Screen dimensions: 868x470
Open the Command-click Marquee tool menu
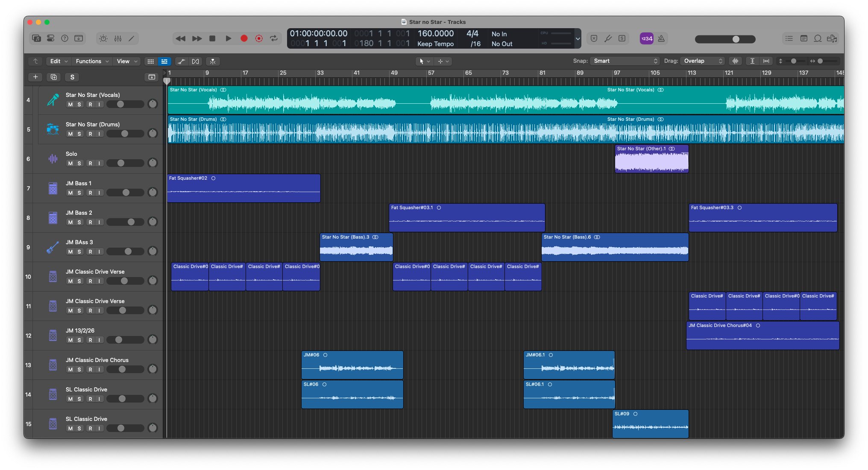tap(443, 61)
